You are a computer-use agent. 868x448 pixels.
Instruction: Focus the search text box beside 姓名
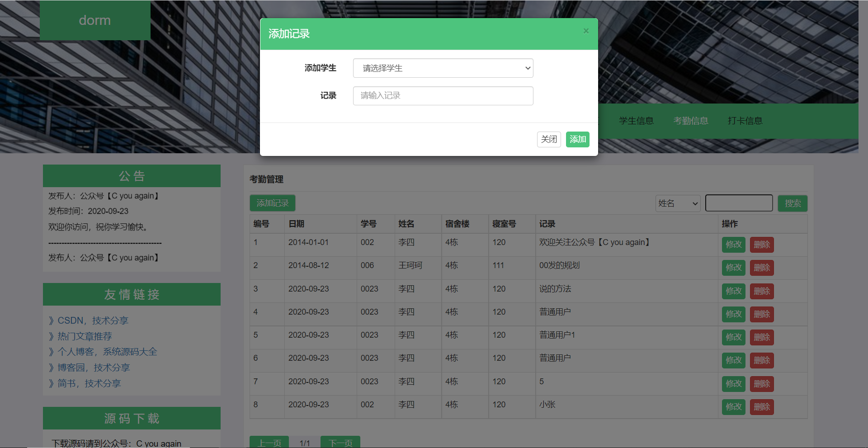(x=739, y=203)
